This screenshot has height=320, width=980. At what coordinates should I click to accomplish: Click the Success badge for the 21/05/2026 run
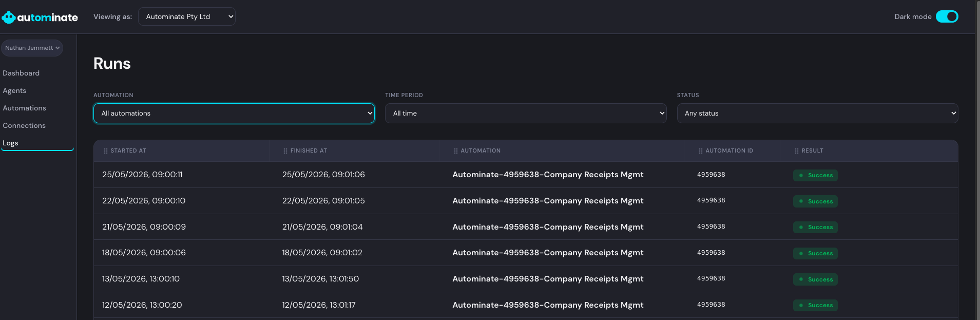[815, 227]
